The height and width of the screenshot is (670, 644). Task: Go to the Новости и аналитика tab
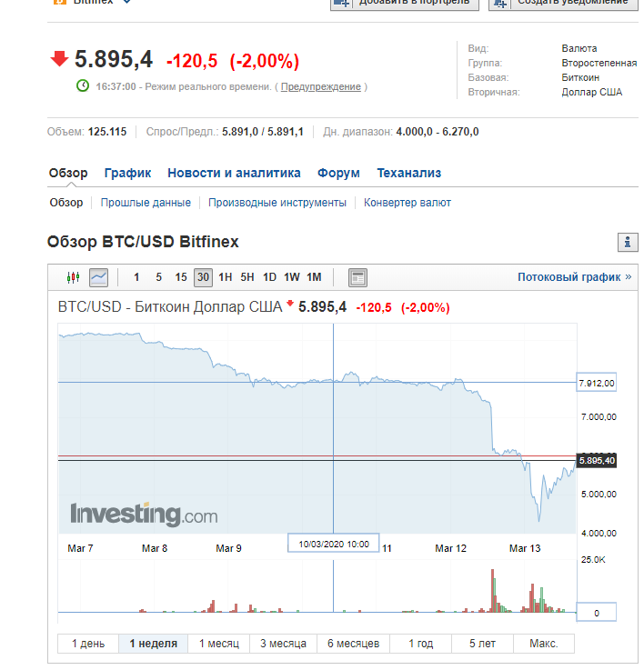click(234, 173)
